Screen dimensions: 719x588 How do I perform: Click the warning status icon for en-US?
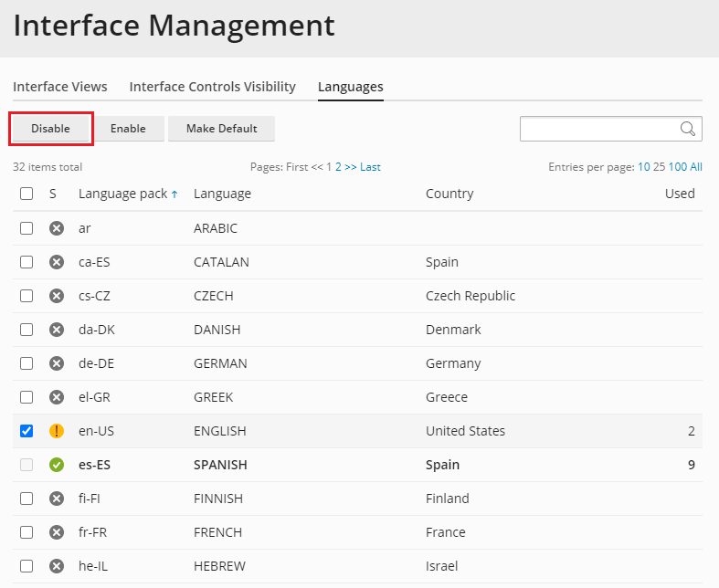[57, 431]
